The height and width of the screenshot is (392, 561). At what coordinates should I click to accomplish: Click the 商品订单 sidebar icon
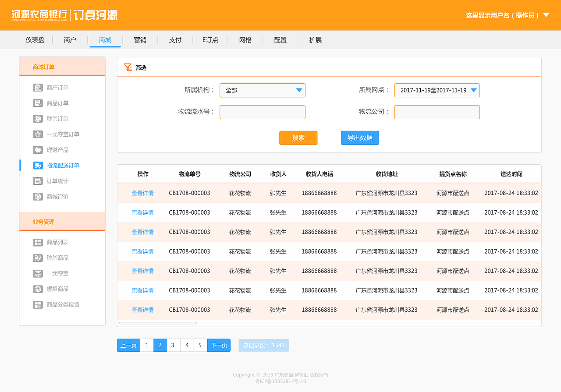pyautogui.click(x=38, y=103)
